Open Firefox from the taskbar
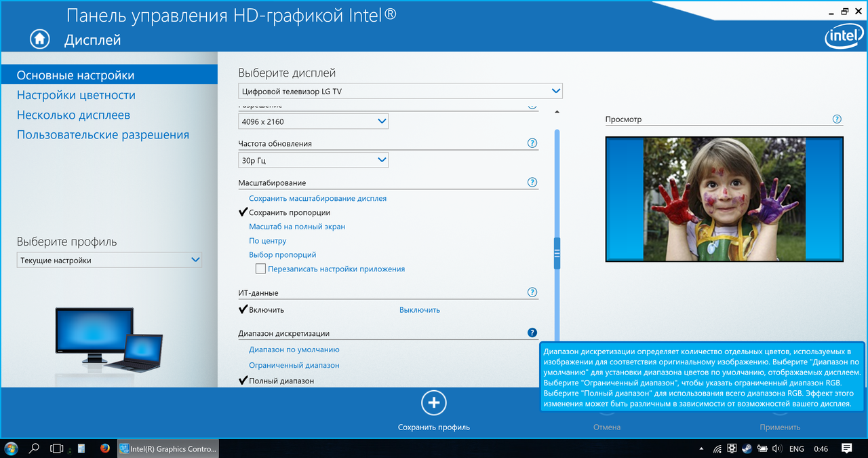The image size is (868, 458). click(104, 449)
